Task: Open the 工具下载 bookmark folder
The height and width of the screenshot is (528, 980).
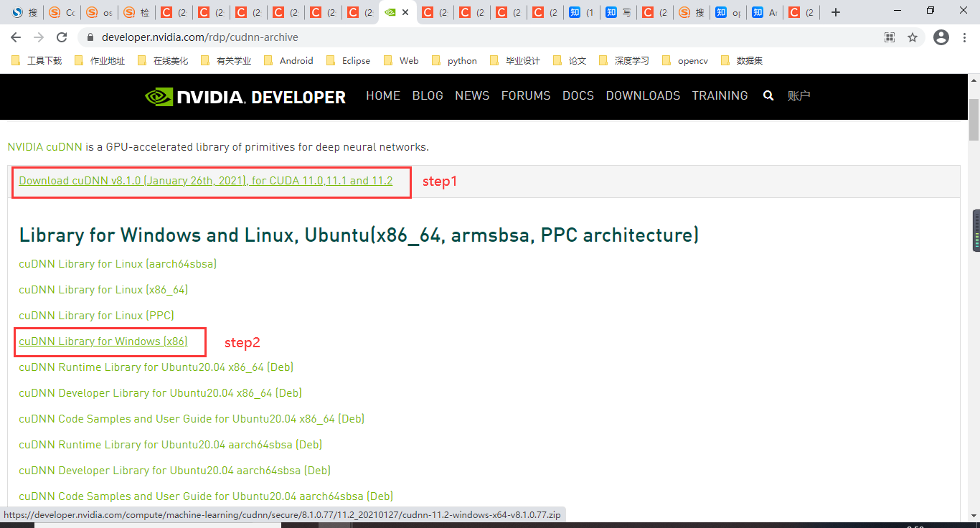Action: tap(37, 60)
